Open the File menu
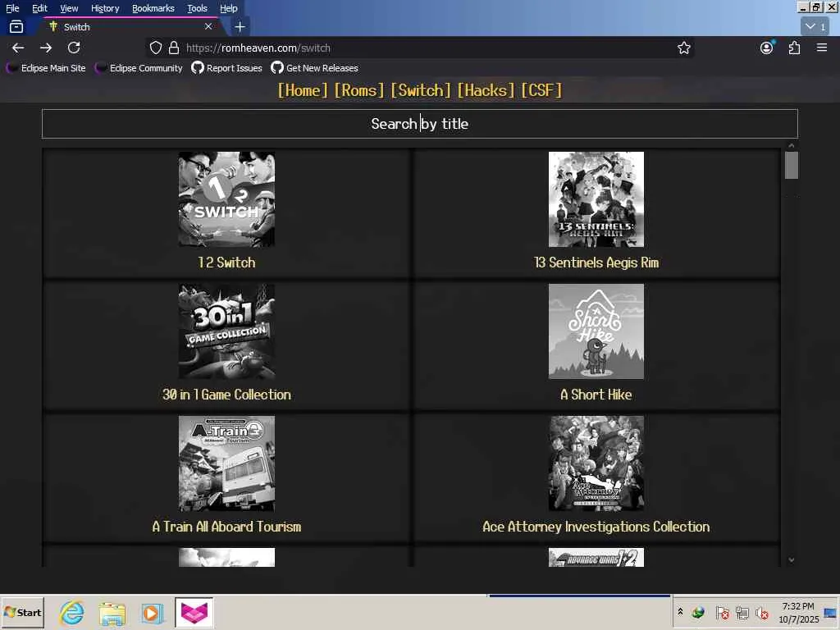840x630 pixels. click(12, 8)
